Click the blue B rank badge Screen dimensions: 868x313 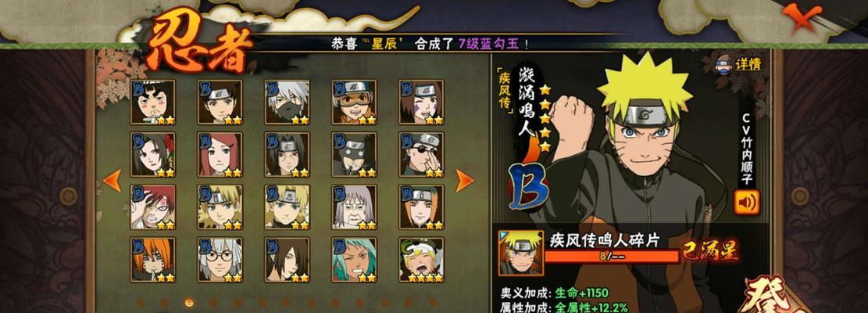coord(528,185)
